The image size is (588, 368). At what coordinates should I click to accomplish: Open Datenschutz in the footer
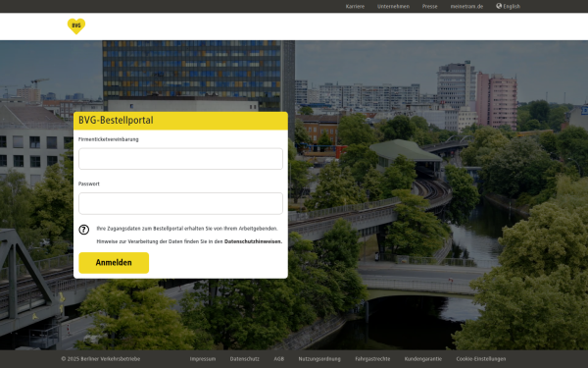[x=244, y=359]
